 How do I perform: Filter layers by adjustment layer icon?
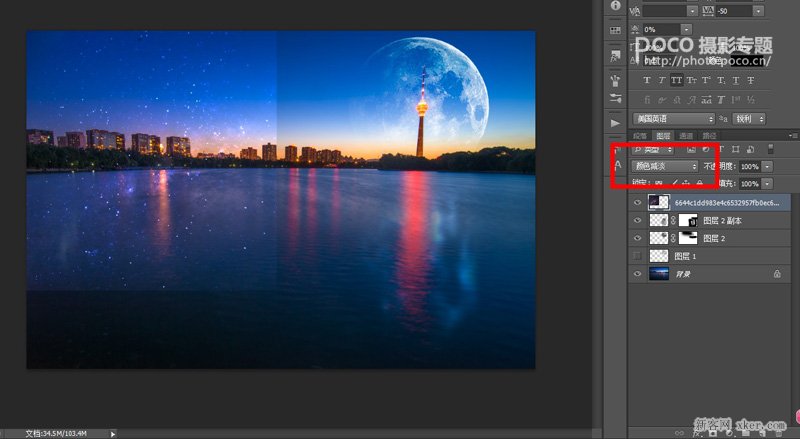pyautogui.click(x=706, y=149)
